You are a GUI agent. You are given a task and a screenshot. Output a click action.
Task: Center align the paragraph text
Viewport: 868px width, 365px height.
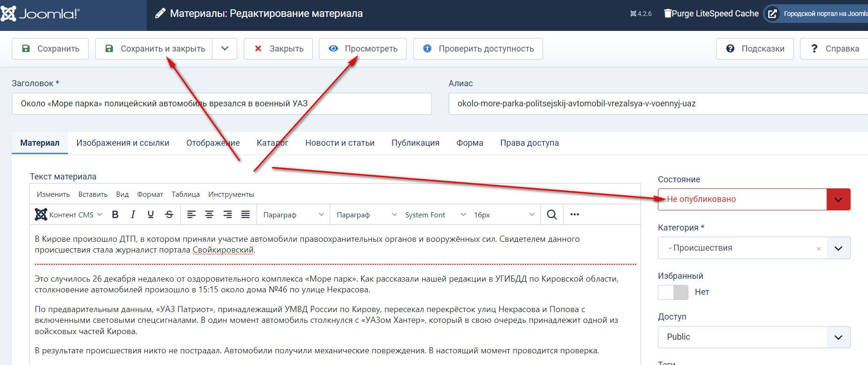point(209,215)
